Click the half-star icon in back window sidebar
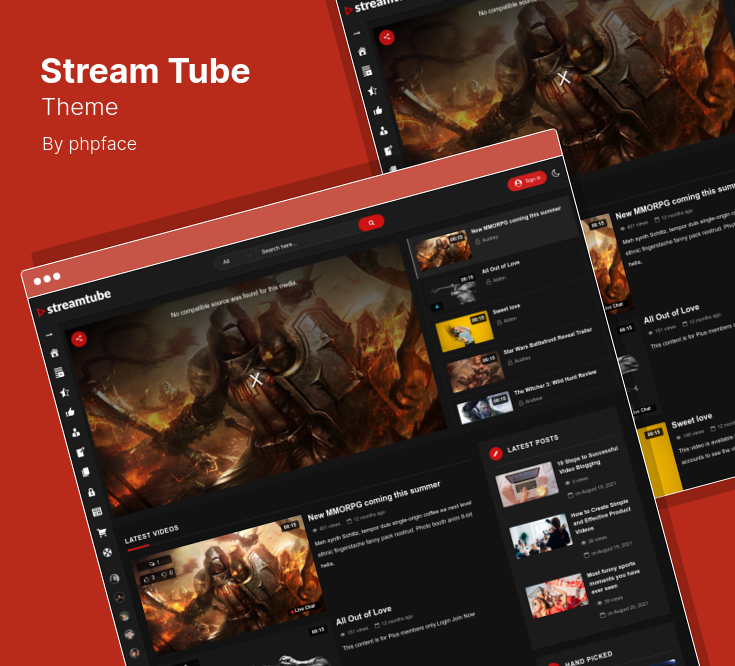The height and width of the screenshot is (666, 735). [373, 90]
